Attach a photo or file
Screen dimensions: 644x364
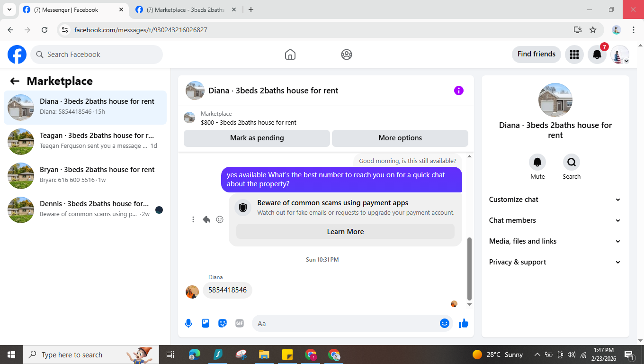tap(206, 323)
